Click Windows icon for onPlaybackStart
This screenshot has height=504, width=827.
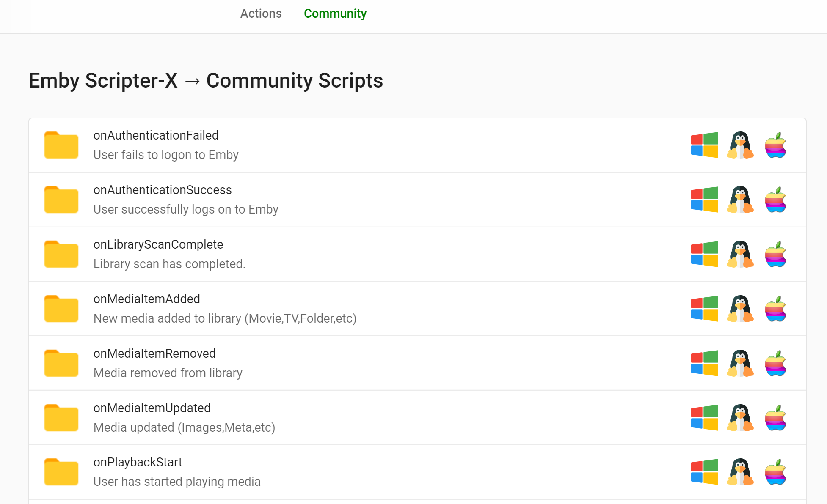[704, 472]
